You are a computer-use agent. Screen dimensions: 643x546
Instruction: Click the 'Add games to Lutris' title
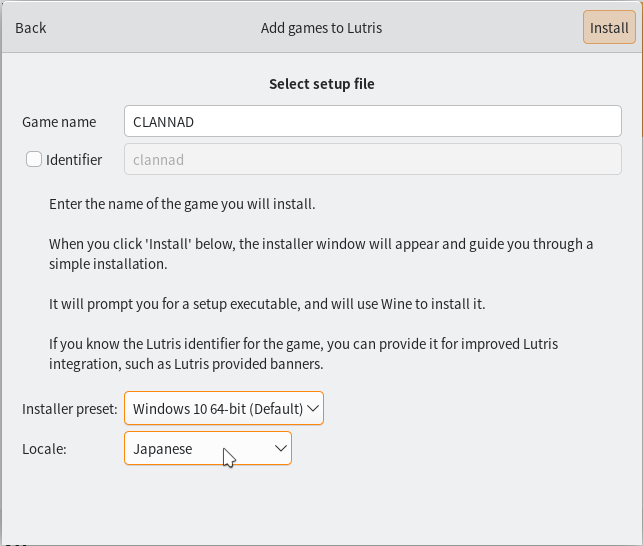[x=321, y=28]
